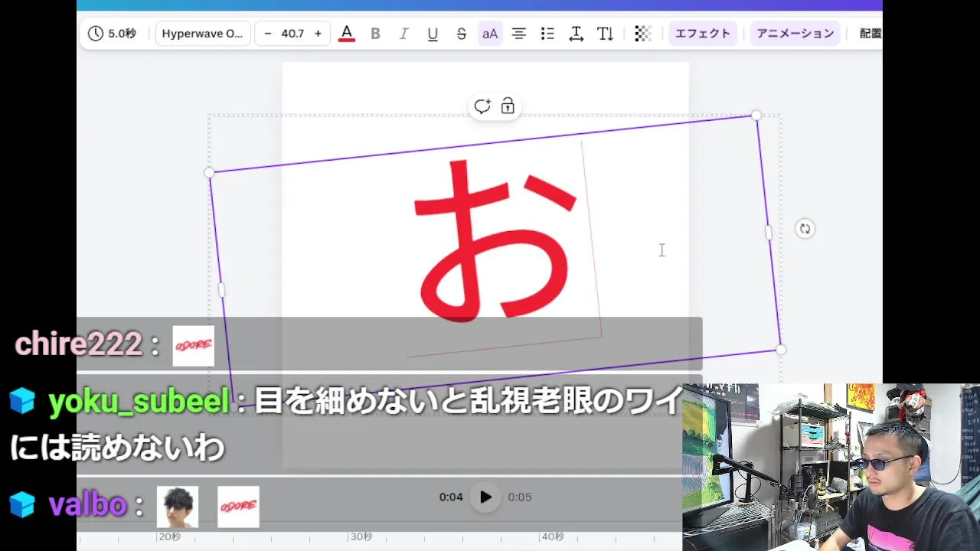This screenshot has width=980, height=551.
Task: Toggle bold formatting
Action: tap(375, 34)
